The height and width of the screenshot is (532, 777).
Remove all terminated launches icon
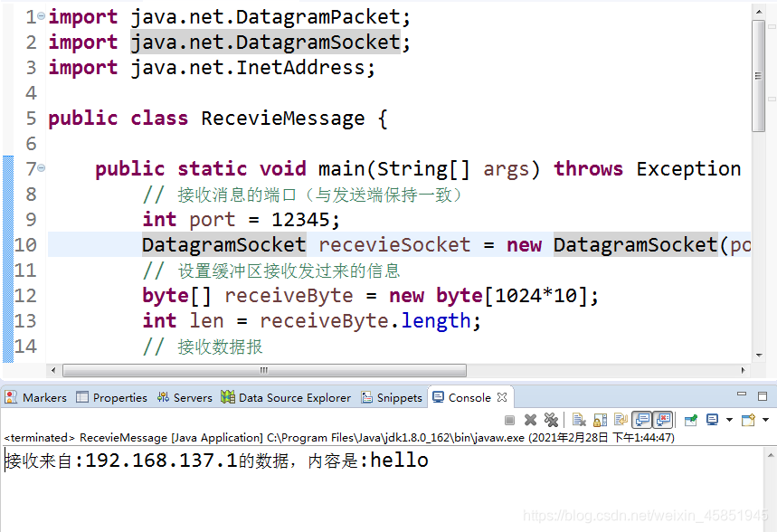[551, 420]
